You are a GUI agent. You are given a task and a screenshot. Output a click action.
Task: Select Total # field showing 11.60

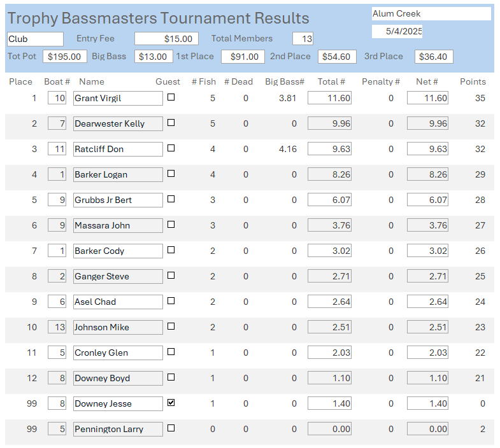coord(329,98)
